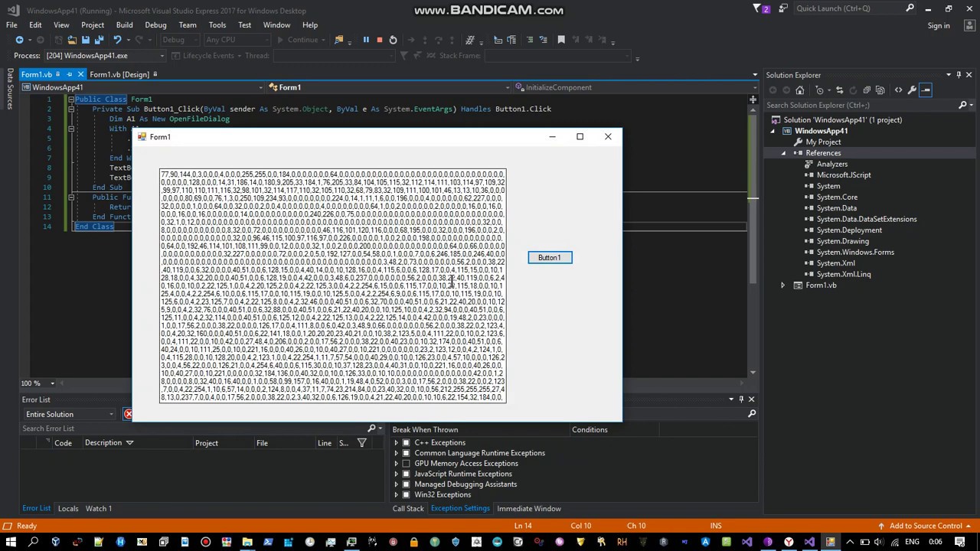Toggle Win32 Exceptions checkbox
This screenshot has width=980, height=551.
click(407, 495)
